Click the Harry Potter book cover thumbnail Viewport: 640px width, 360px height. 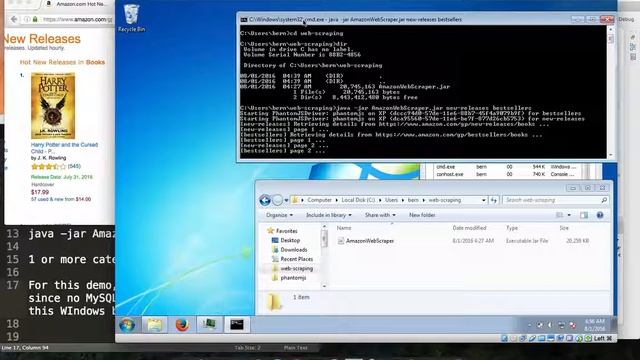click(x=53, y=106)
